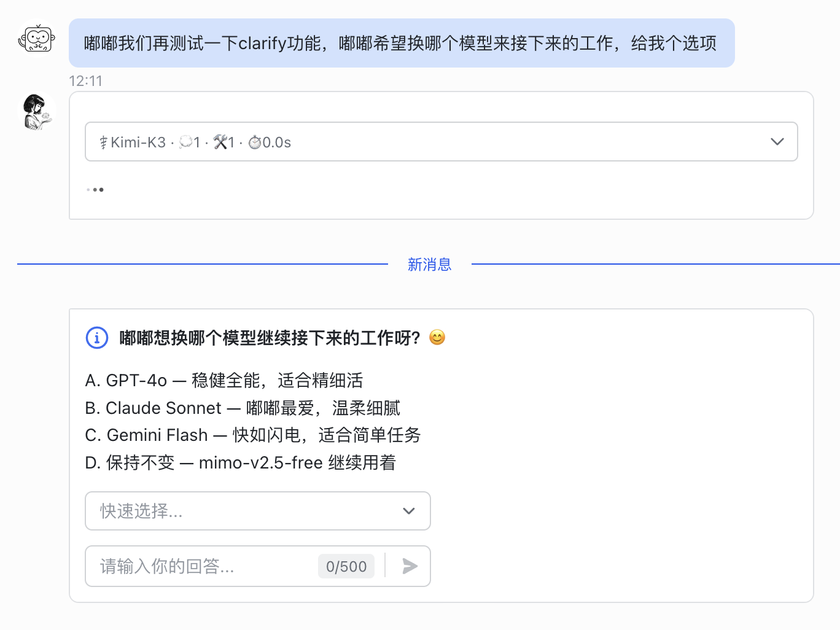Click the question heading 嘟嘟想换哪个模型
This screenshot has width=840, height=630.
(x=270, y=338)
